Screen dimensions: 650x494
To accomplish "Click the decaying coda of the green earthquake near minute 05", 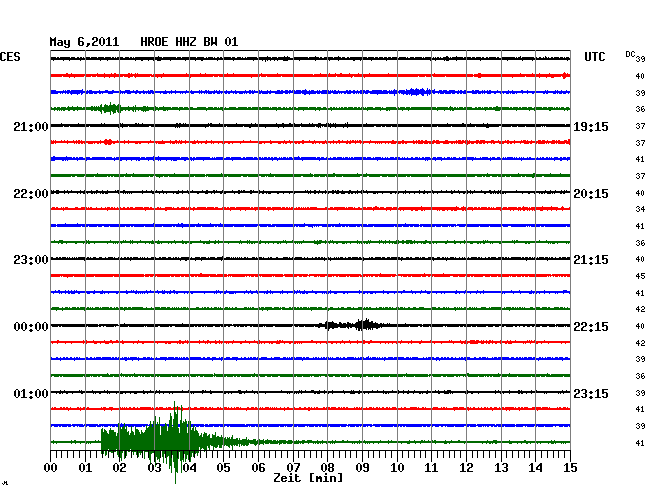I will tap(226, 442).
